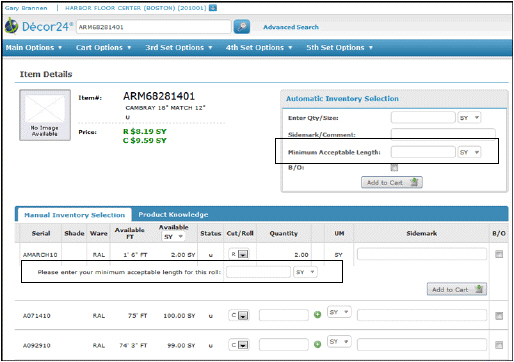Click Add to Cart under the AMARCH10 row
514x362 pixels.
click(x=457, y=289)
